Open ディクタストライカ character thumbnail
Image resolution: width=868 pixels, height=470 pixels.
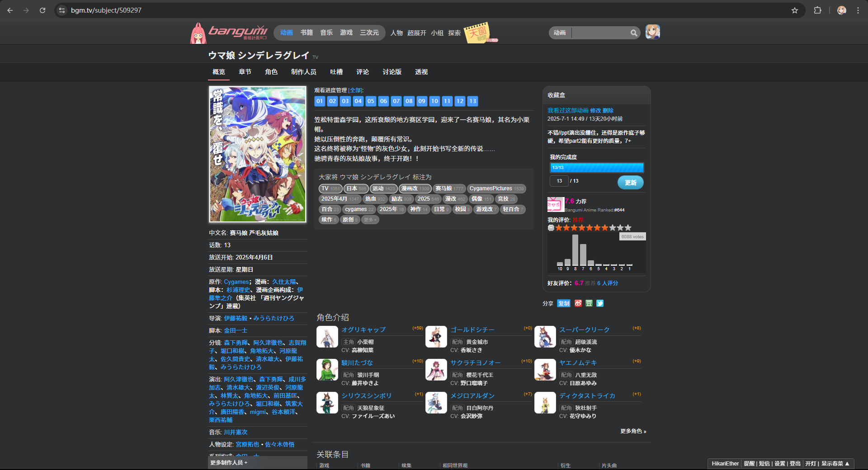point(545,403)
